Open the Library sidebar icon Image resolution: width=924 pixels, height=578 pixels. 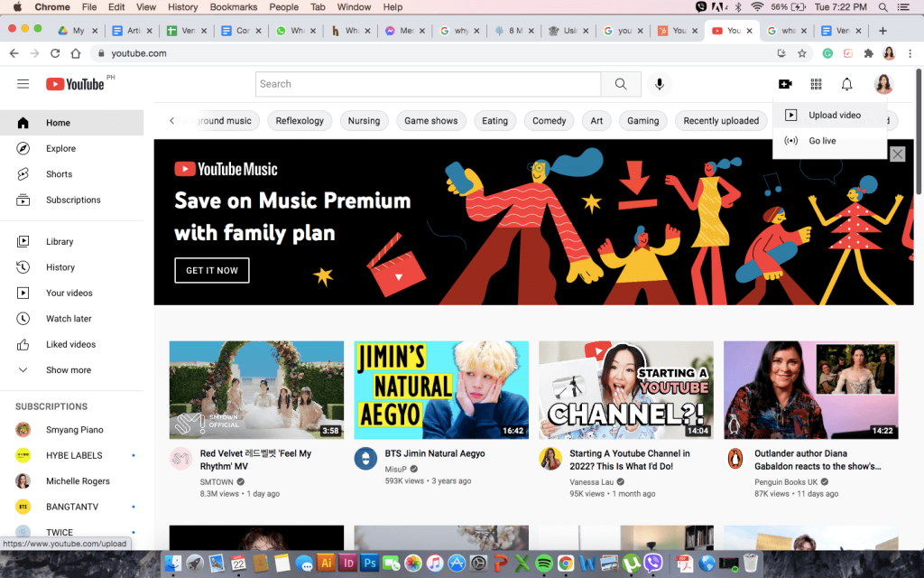(60, 241)
